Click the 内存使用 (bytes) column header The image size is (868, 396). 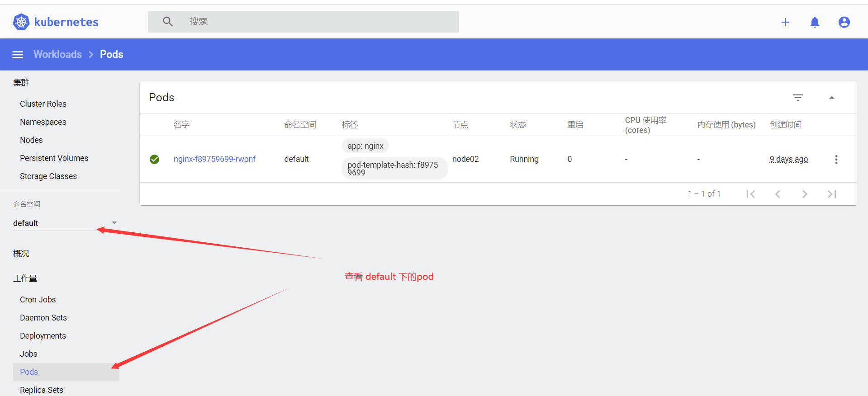(726, 125)
